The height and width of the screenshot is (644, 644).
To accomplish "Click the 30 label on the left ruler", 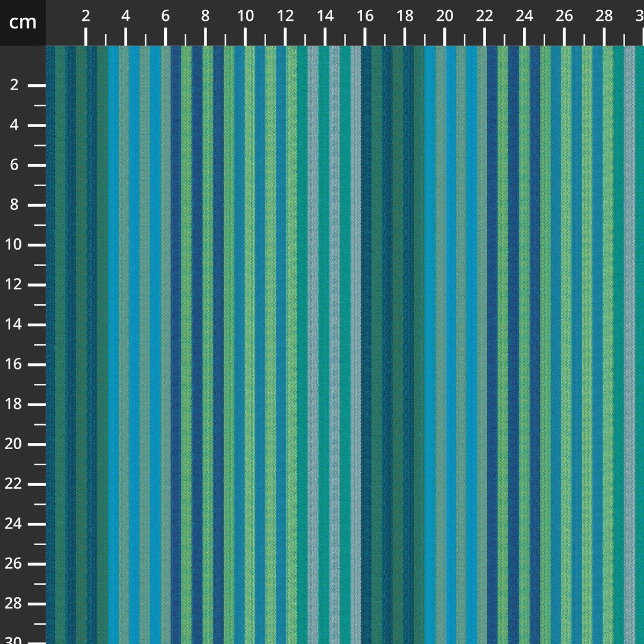I will pyautogui.click(x=14, y=640).
